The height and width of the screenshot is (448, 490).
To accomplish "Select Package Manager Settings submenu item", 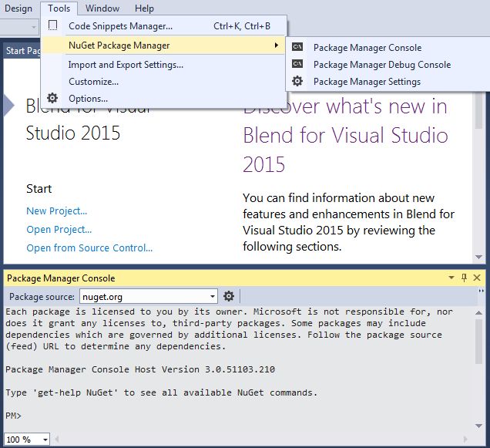I will pyautogui.click(x=388, y=81).
